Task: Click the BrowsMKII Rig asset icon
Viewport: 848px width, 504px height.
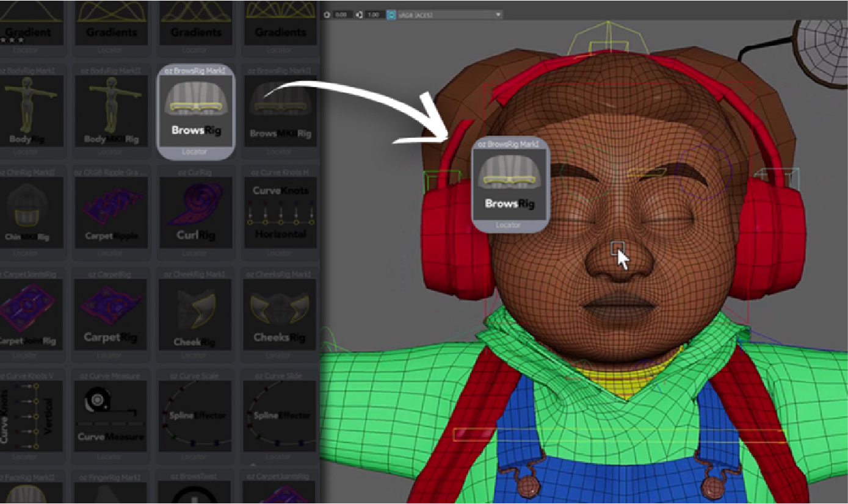Action: point(279,110)
